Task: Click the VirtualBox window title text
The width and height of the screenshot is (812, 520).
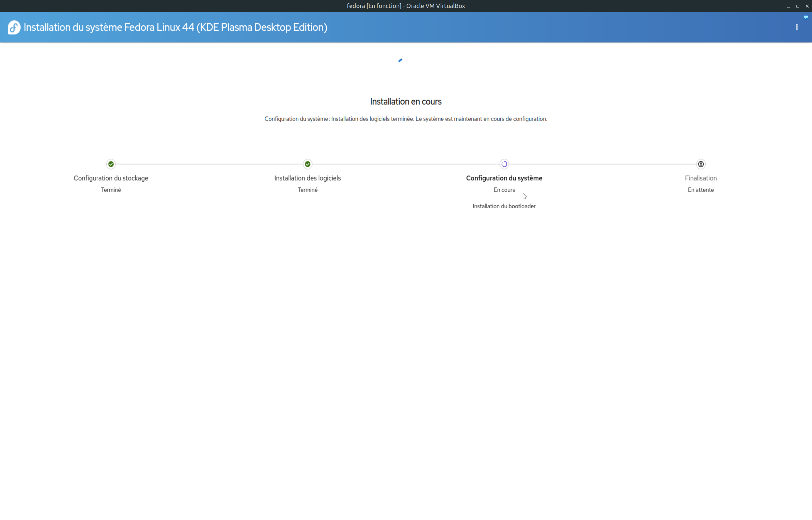Action: tap(406, 6)
